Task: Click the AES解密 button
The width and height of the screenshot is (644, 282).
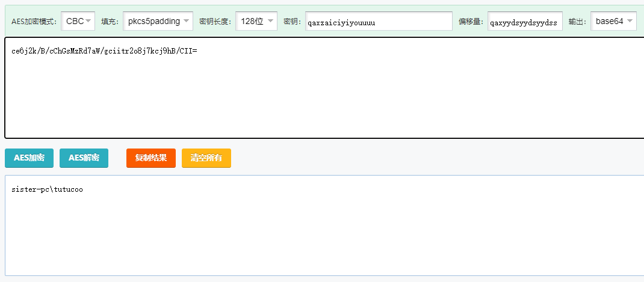Action: 84,158
